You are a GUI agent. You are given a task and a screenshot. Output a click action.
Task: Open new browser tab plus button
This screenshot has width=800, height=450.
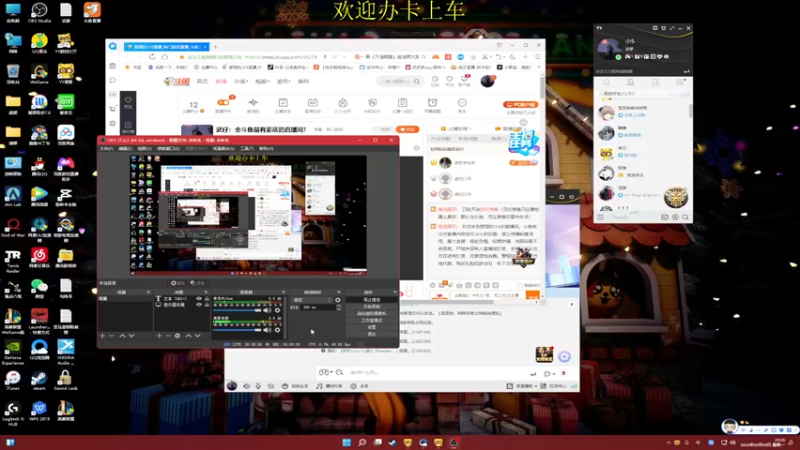[x=215, y=46]
